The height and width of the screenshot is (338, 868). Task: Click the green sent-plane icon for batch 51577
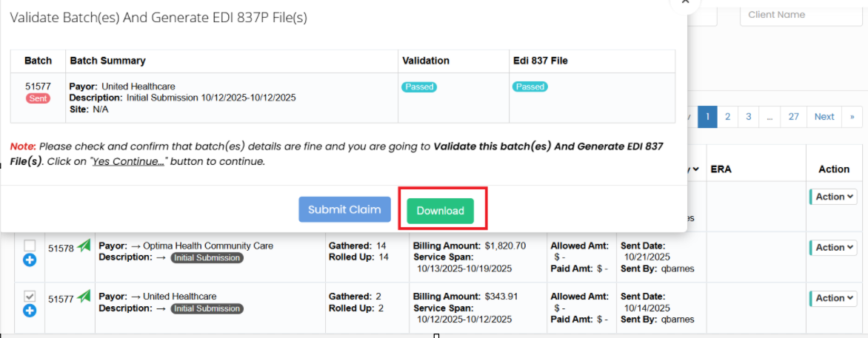(x=84, y=297)
